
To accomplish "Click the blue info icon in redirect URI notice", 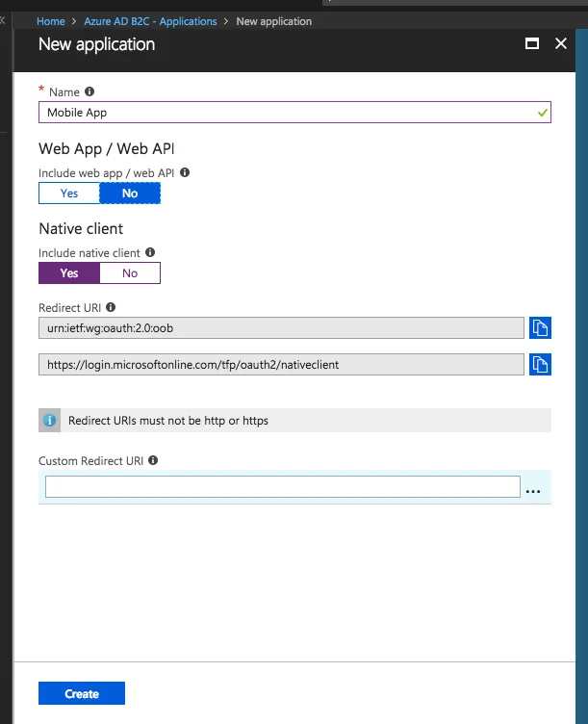I will click(x=49, y=420).
